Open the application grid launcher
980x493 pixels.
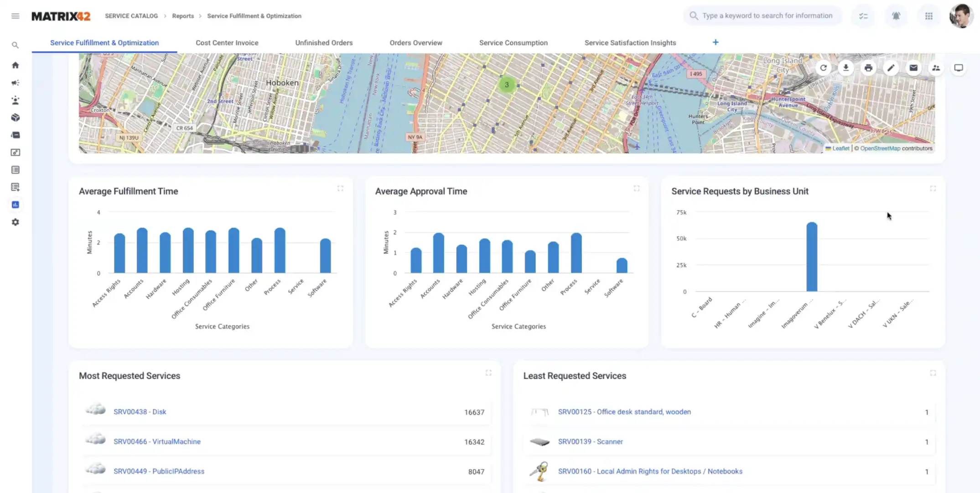(929, 16)
